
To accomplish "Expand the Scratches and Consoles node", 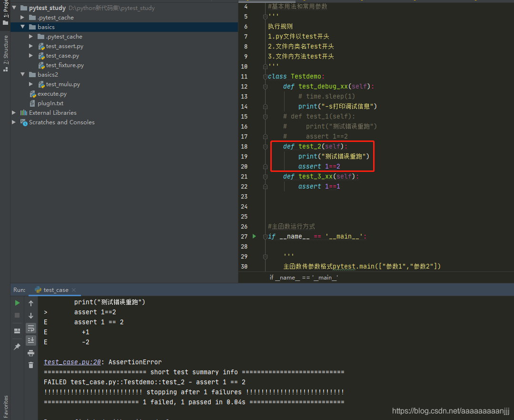I will point(14,122).
